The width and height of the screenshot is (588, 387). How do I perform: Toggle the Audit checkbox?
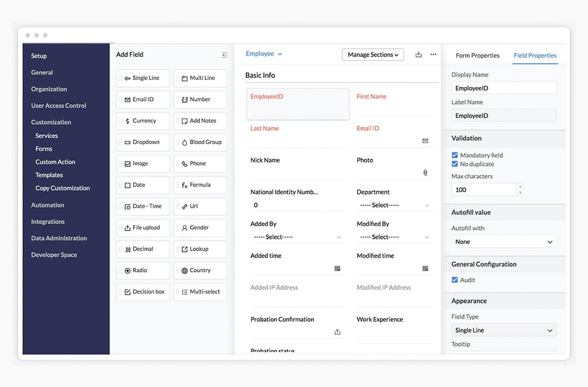pos(455,280)
